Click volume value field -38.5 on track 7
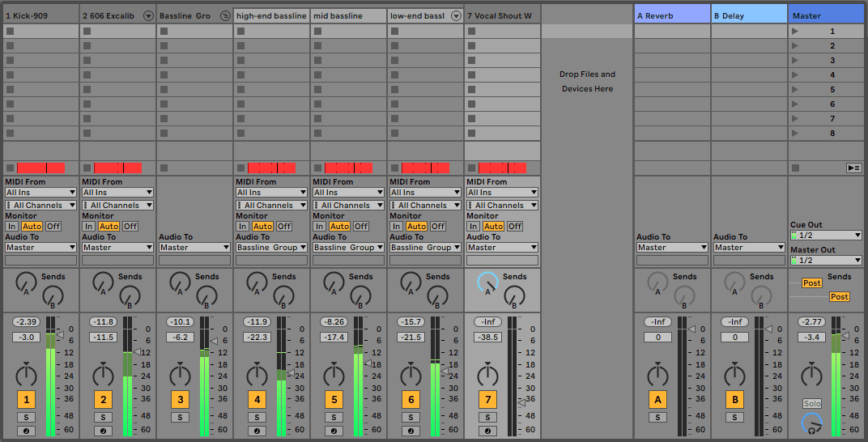 click(x=487, y=337)
